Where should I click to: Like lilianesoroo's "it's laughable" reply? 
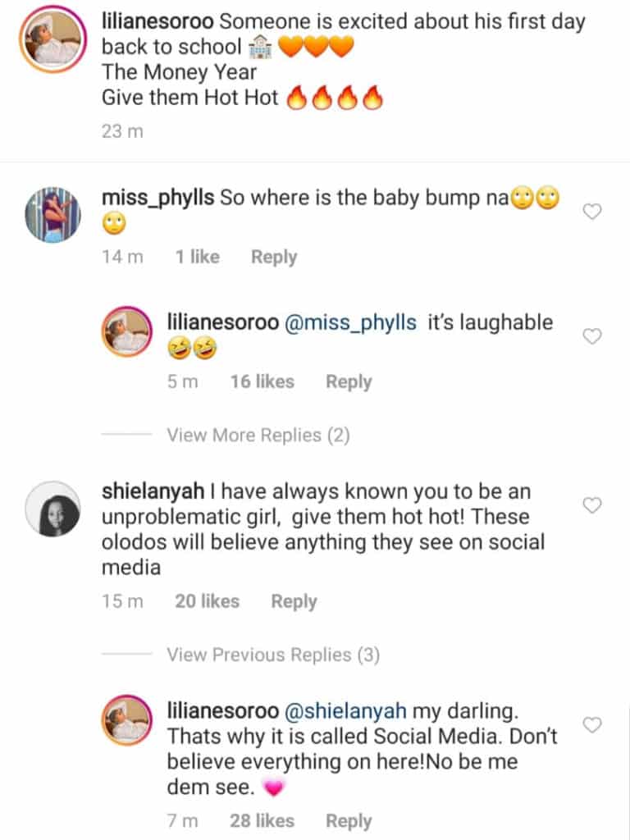(x=591, y=336)
